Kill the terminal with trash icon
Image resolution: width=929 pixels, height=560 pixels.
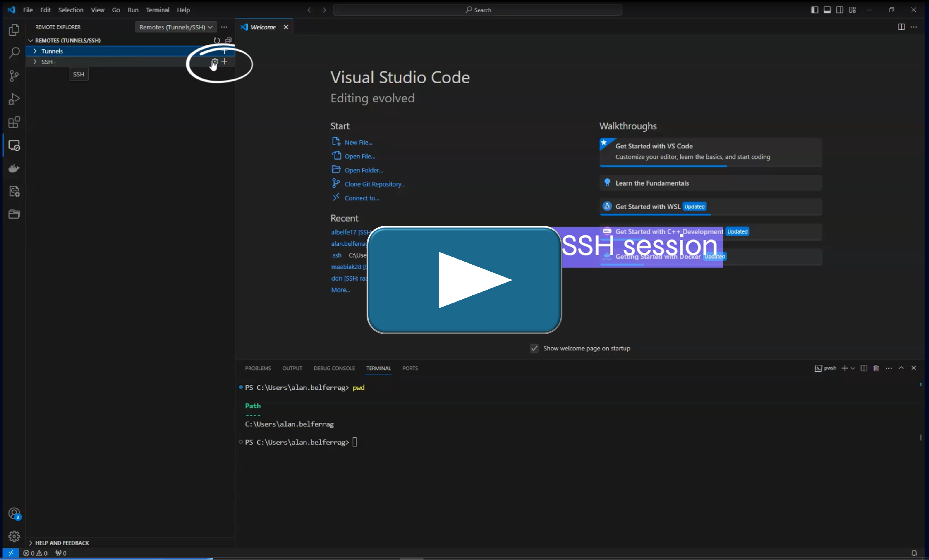tap(876, 368)
